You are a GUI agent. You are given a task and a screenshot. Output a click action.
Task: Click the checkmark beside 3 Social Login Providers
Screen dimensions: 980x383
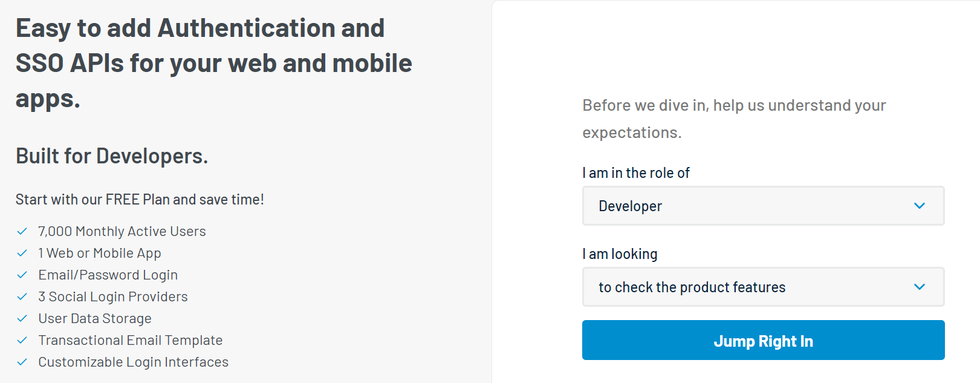[x=22, y=296]
